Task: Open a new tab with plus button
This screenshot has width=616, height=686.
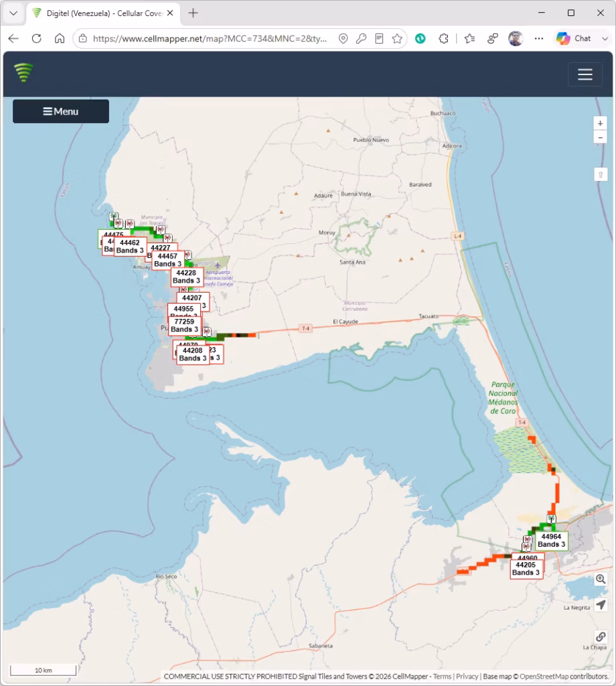Action: (x=193, y=13)
